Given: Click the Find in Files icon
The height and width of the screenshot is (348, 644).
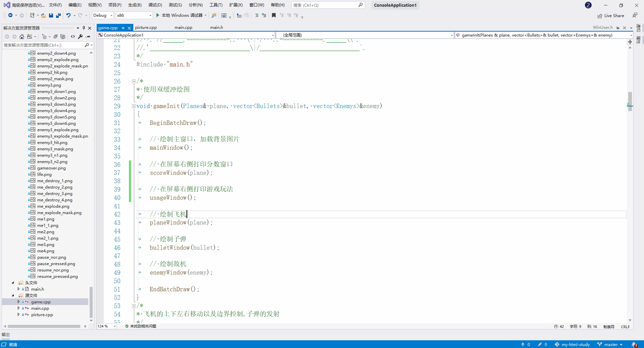Looking at the screenshot, I should 214,15.
